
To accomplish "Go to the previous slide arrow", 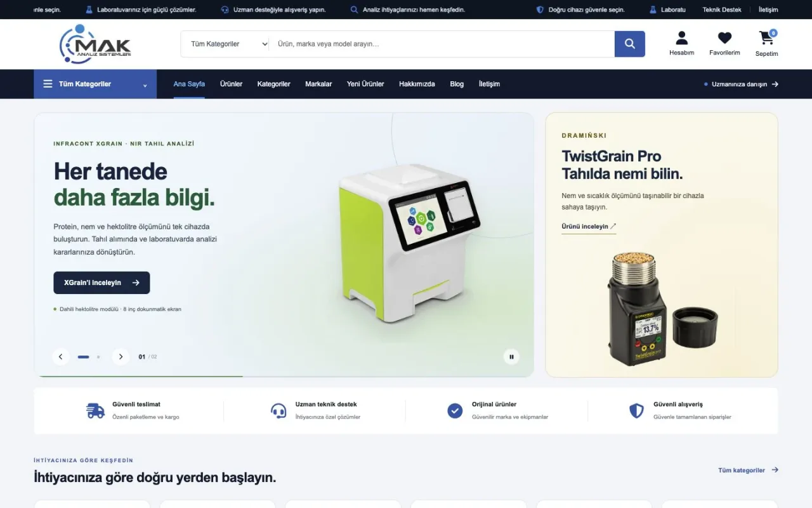I will point(60,357).
